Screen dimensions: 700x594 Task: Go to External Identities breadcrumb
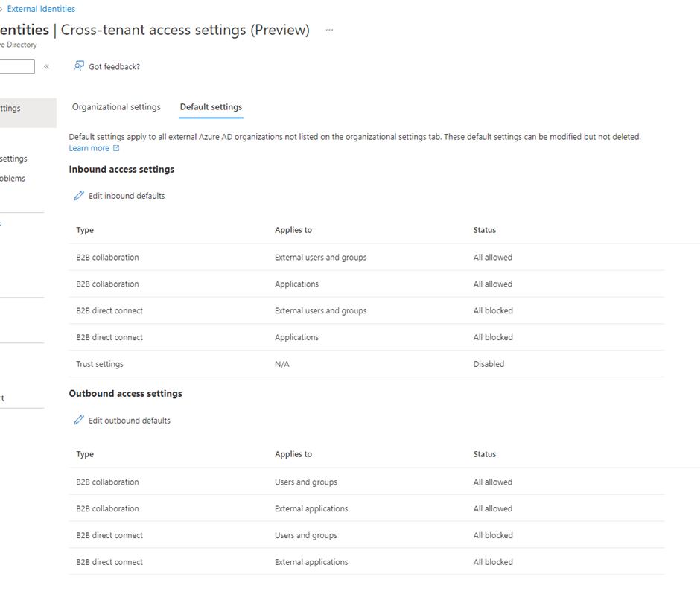(x=41, y=9)
